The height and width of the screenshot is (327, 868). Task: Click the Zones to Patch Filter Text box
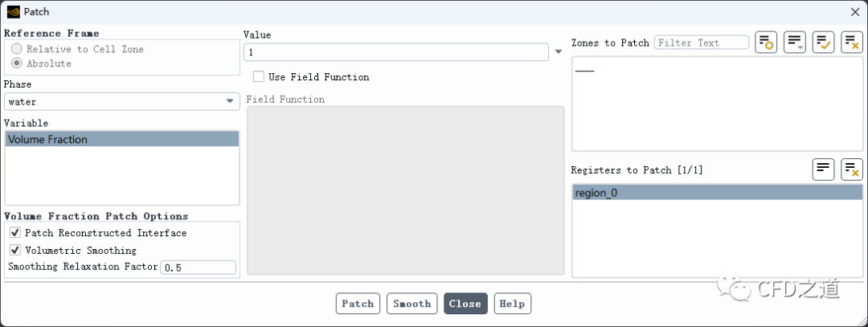(x=702, y=43)
